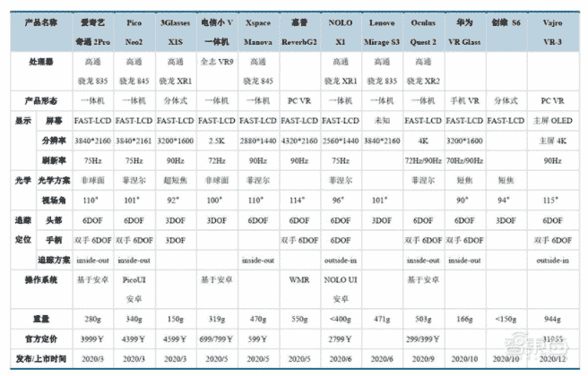Click the 4320*2160 resolution cell
The height and width of the screenshot is (376, 588).
(x=299, y=141)
